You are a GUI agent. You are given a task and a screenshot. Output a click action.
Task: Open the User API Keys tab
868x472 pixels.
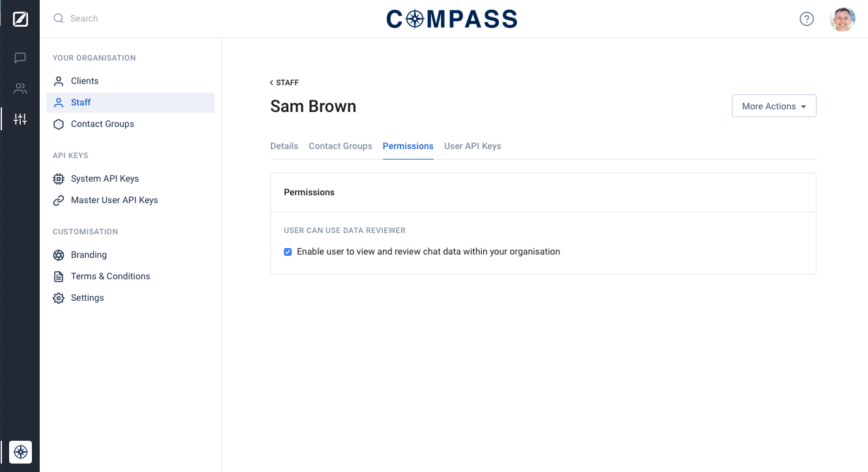pyautogui.click(x=472, y=146)
